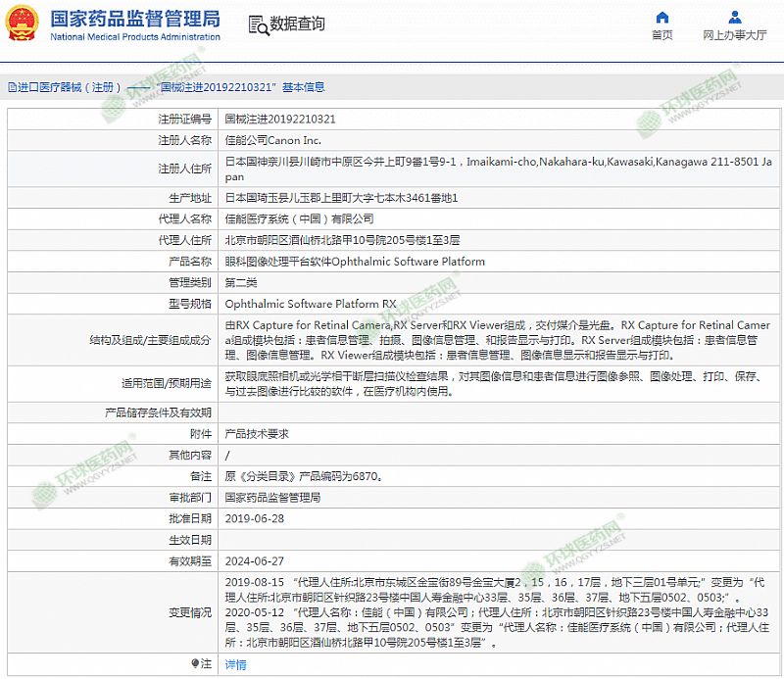Click the approval date 2019-06-28 cell
This screenshot has width=784, height=679.
point(253,518)
